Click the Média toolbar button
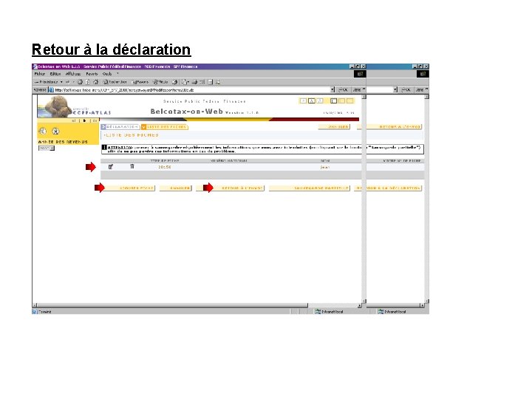Screen dimensions: 532x399 pos(160,82)
